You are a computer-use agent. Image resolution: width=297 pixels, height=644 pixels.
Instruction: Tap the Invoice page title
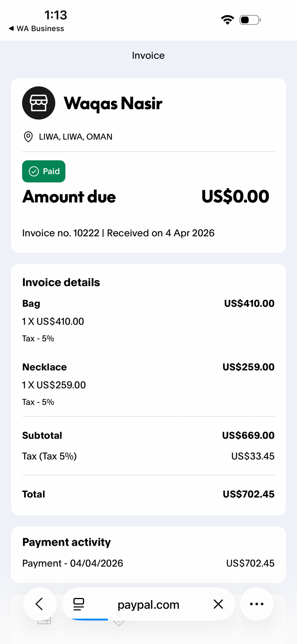(x=148, y=55)
